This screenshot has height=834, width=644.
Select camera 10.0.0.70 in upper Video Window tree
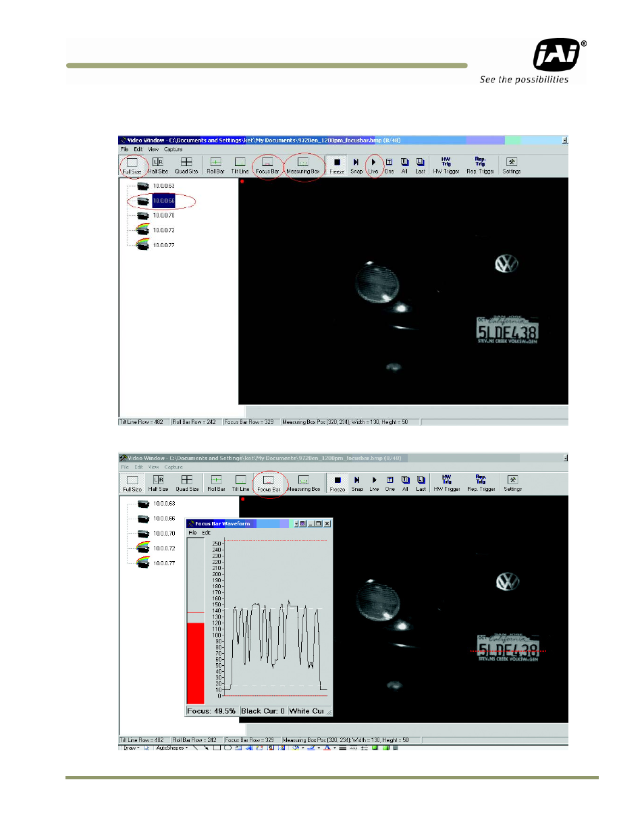tap(156, 215)
